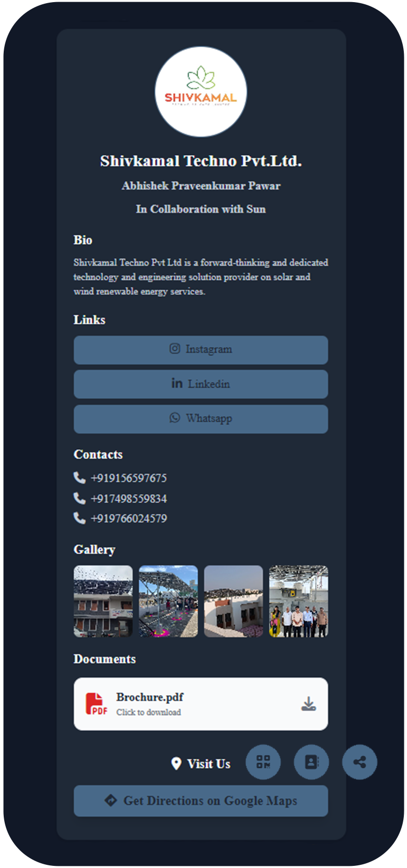Open the first gallery photo of building
Viewport: 407px width, 868px height.
103,601
